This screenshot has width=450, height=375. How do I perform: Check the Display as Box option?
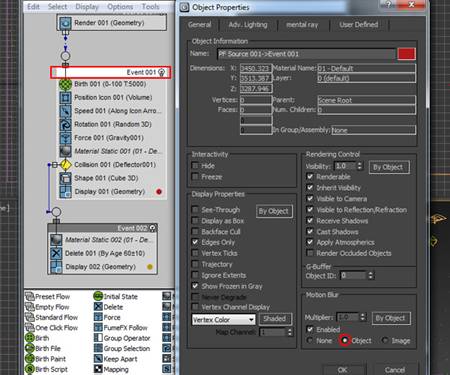point(195,221)
